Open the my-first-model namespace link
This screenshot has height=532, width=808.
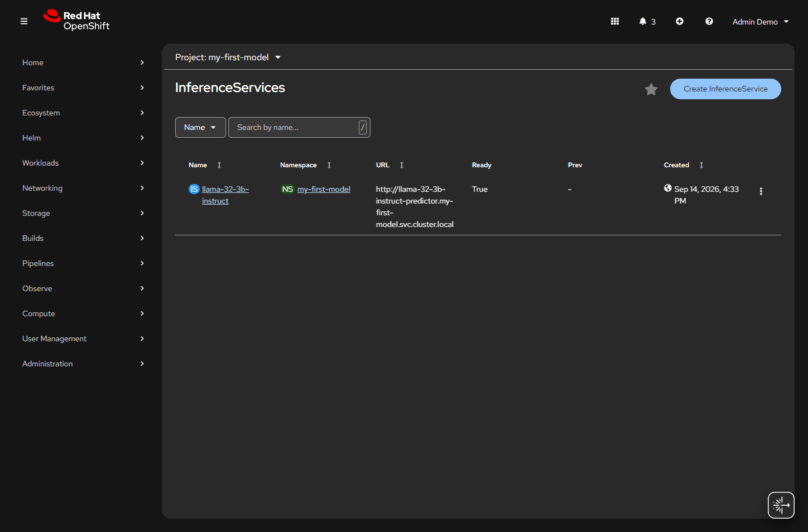[x=324, y=189]
